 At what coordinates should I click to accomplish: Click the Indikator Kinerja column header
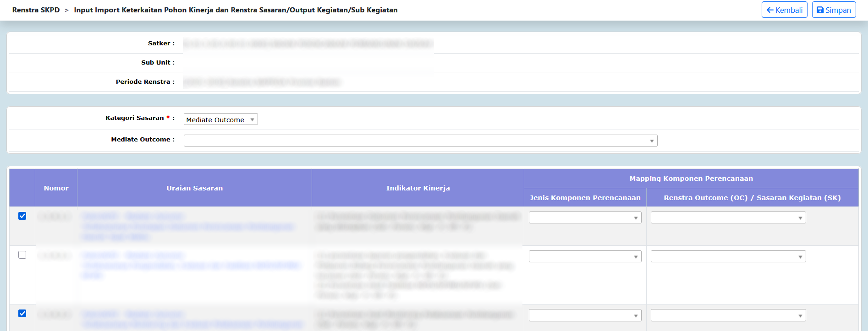418,188
